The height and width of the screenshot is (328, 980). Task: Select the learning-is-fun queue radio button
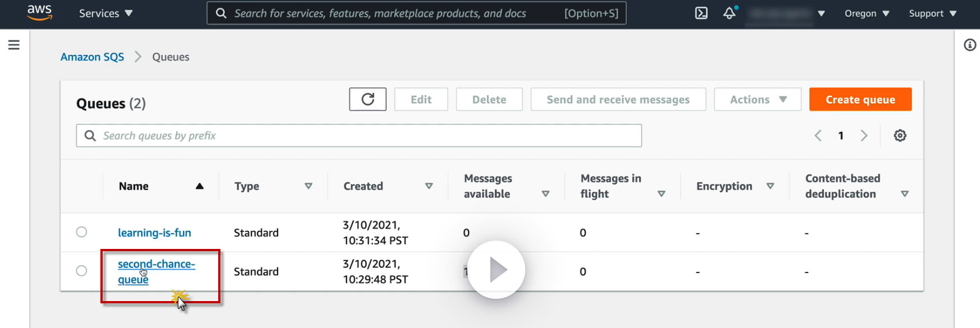click(81, 232)
